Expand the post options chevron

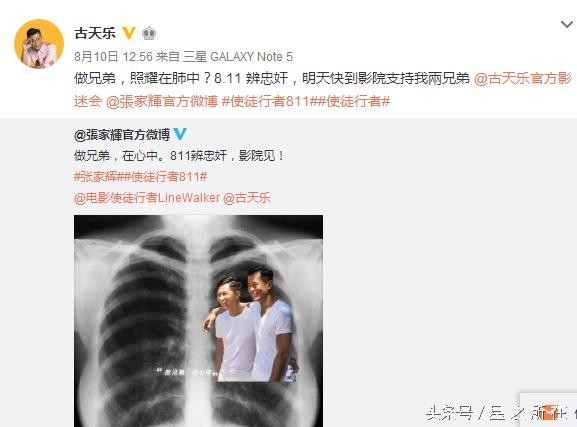click(x=566, y=25)
